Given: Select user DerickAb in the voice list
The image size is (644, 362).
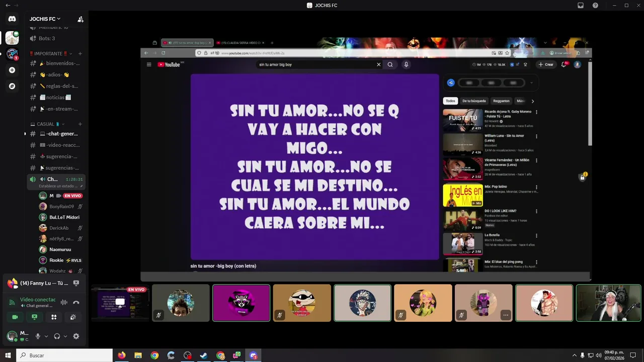Looking at the screenshot, I should pos(59,228).
